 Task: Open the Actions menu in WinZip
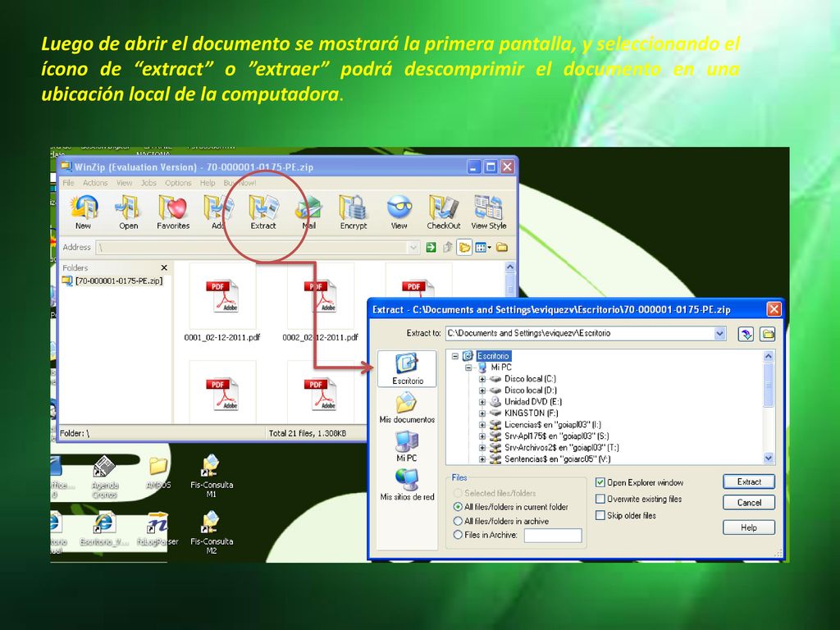pyautogui.click(x=95, y=183)
